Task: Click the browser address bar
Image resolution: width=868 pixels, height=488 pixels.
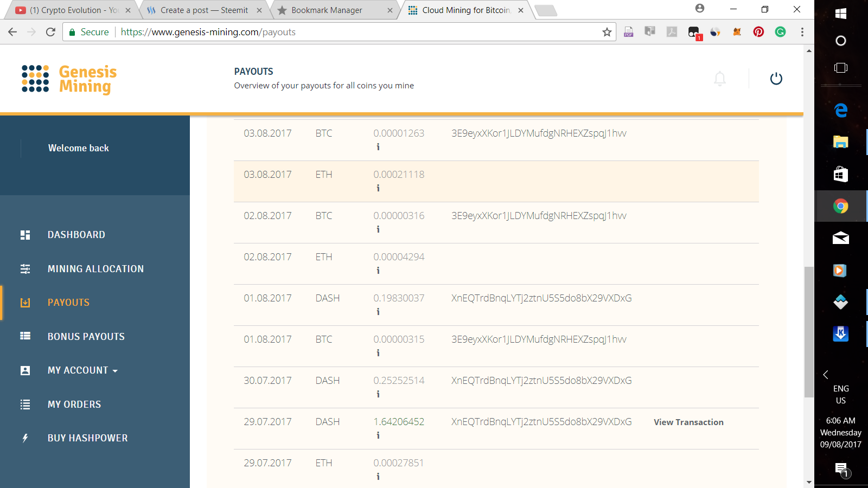Action: click(358, 32)
